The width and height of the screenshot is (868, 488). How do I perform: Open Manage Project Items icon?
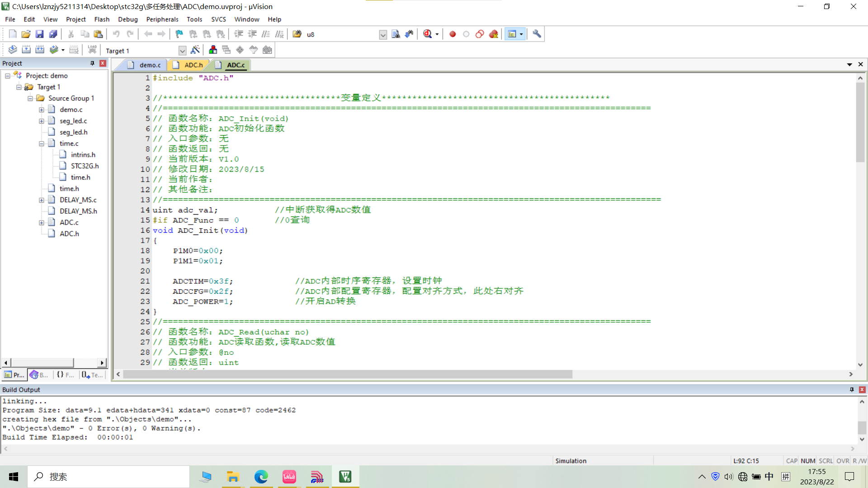coord(213,50)
